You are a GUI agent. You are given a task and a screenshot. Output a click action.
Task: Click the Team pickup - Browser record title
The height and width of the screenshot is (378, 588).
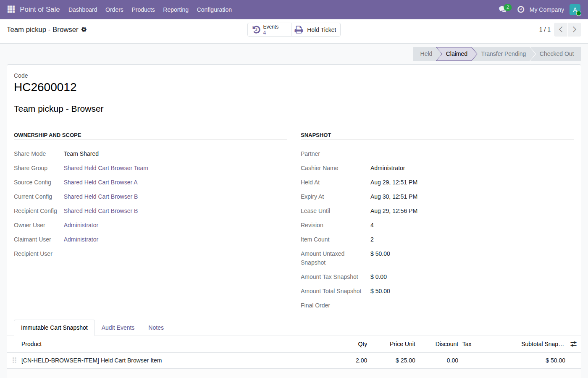tap(59, 109)
